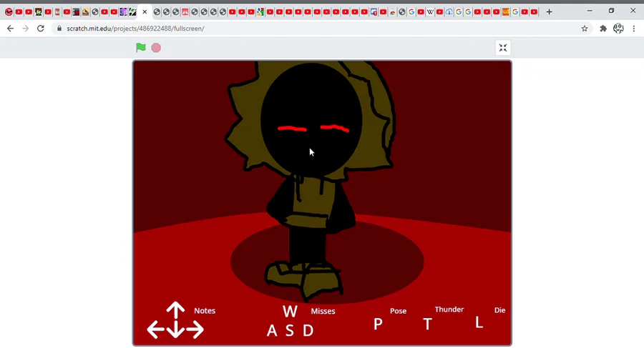This screenshot has height=348, width=644.
Task: Click the down arrow note control
Action: tap(175, 329)
